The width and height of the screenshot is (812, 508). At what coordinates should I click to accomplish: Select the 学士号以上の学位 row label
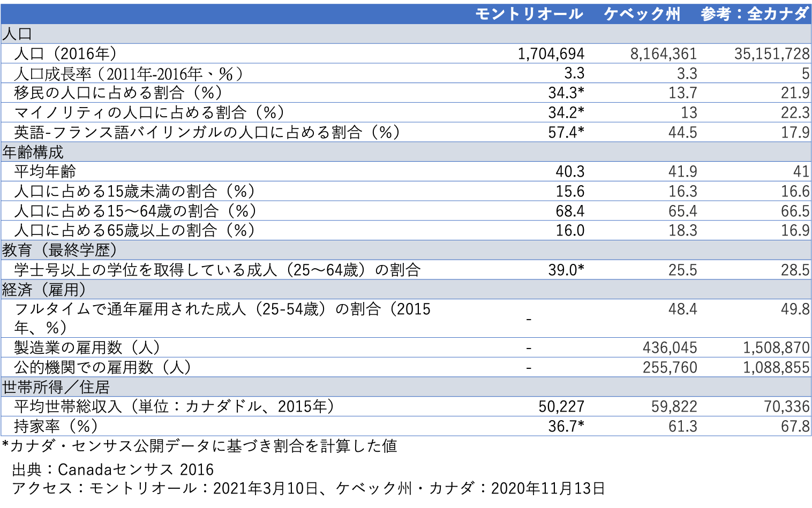coord(217,270)
